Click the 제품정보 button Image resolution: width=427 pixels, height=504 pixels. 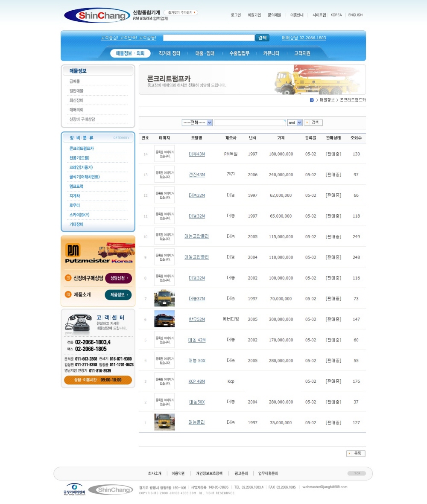(x=118, y=294)
